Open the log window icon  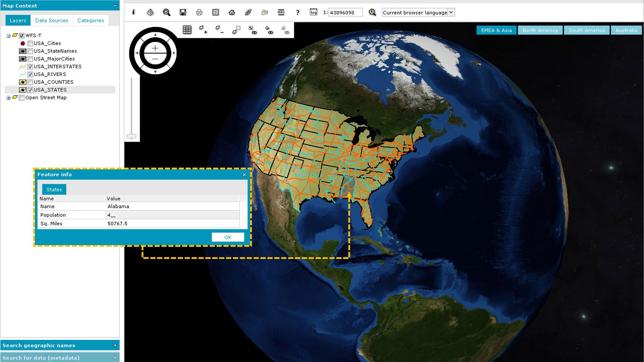(314, 12)
